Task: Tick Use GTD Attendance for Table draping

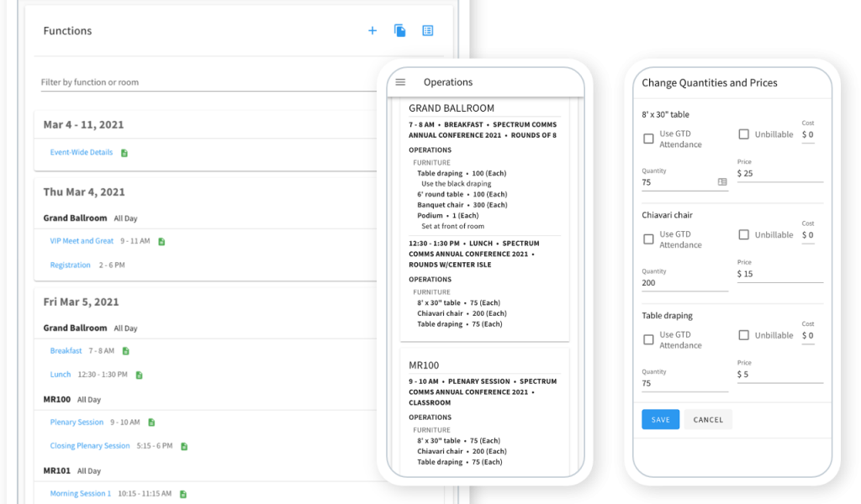Action: 648,339
